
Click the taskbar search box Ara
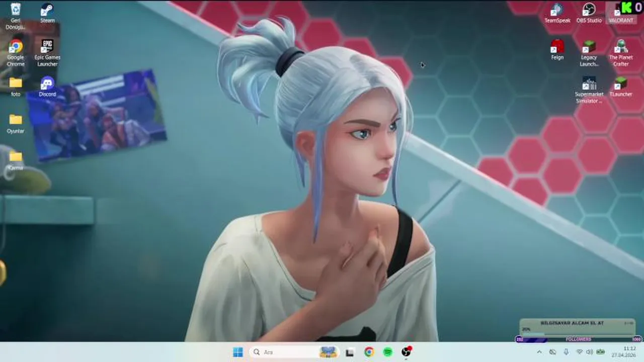(294, 352)
